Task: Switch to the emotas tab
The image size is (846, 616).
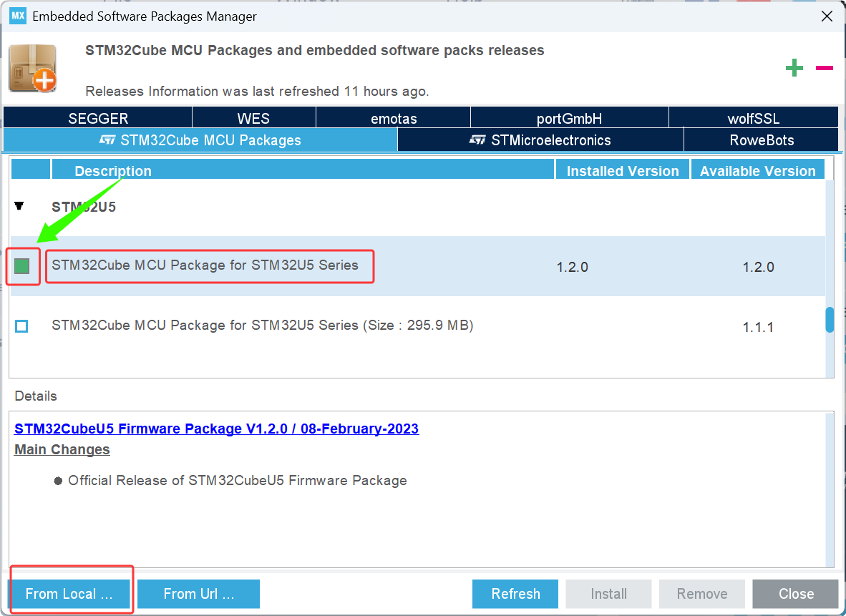Action: click(394, 118)
